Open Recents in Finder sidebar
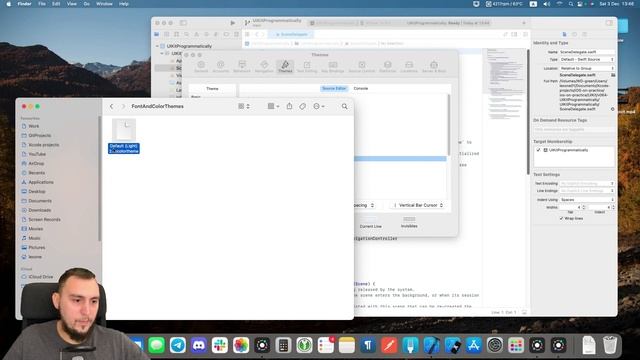The image size is (640, 360). click(36, 173)
